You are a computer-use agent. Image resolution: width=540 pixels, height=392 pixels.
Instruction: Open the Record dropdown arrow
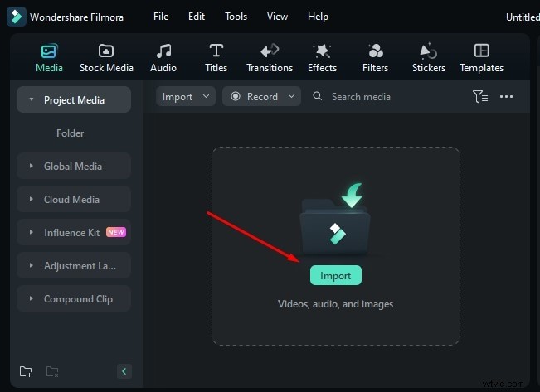pyautogui.click(x=291, y=96)
